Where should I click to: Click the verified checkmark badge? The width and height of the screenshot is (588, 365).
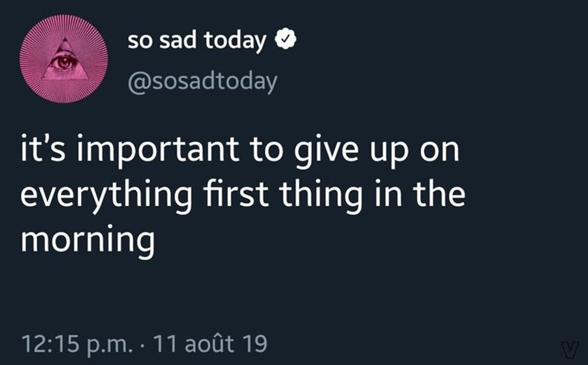[x=286, y=39]
